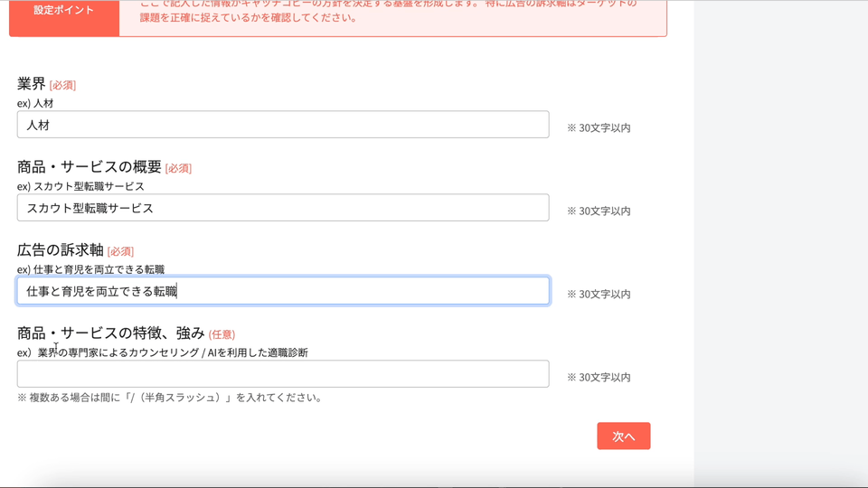Viewport: 868px width, 488px height.
Task: Select the empty 特徴、強み input field
Action: click(x=282, y=374)
